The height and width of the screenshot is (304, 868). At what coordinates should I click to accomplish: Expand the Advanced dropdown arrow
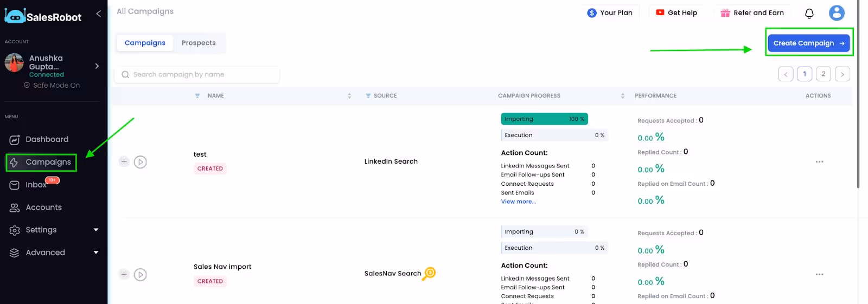(x=96, y=253)
